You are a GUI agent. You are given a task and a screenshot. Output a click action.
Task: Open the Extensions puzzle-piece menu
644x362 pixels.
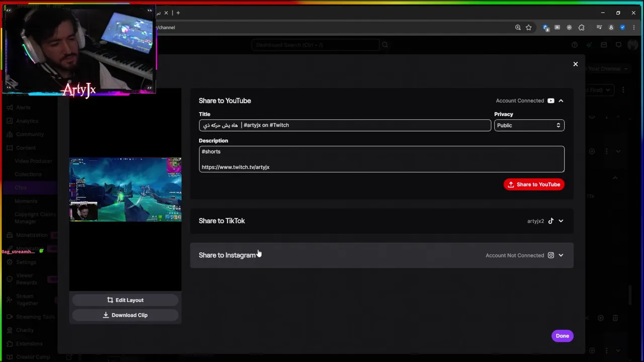point(582,28)
